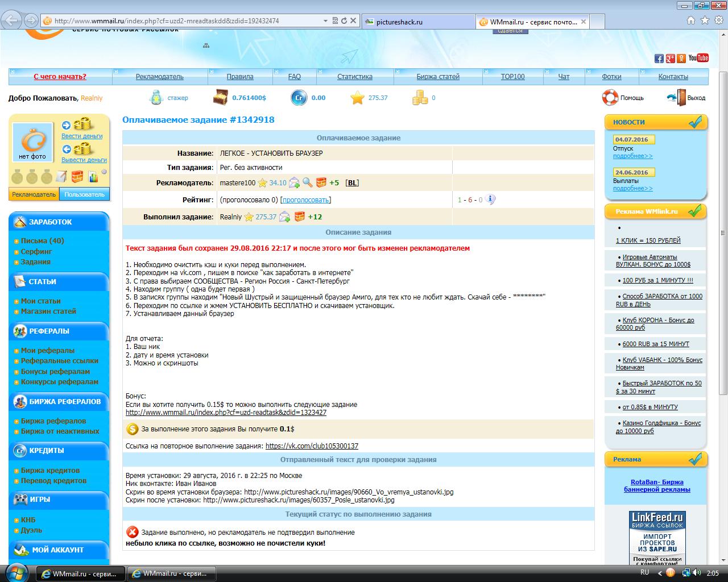728x582 pixels.
Task: Open browser Home icon
Action: [691, 20]
